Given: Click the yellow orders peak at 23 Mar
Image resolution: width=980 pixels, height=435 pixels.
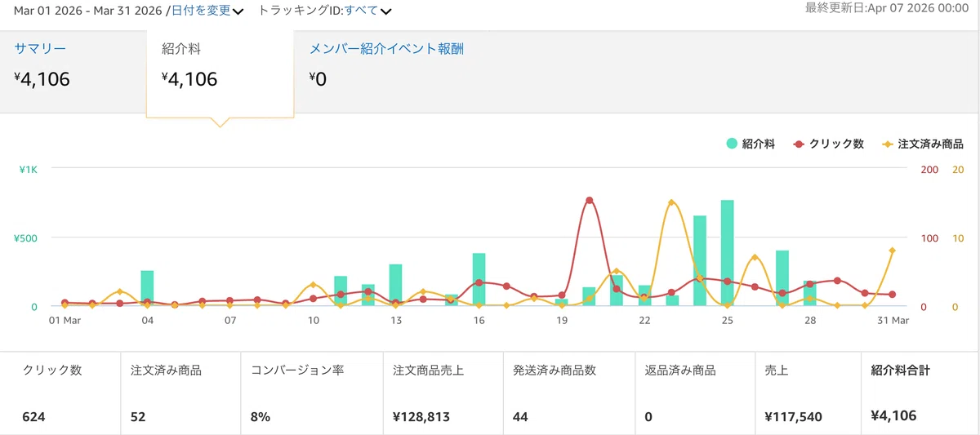Looking at the screenshot, I should [671, 202].
